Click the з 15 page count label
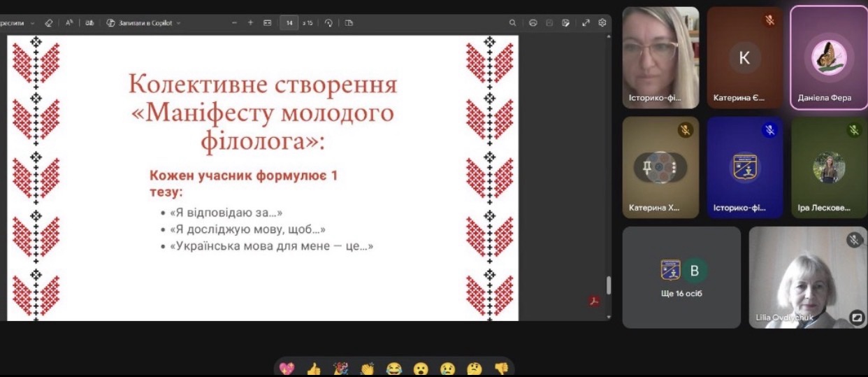868x377 pixels. pyautogui.click(x=308, y=23)
